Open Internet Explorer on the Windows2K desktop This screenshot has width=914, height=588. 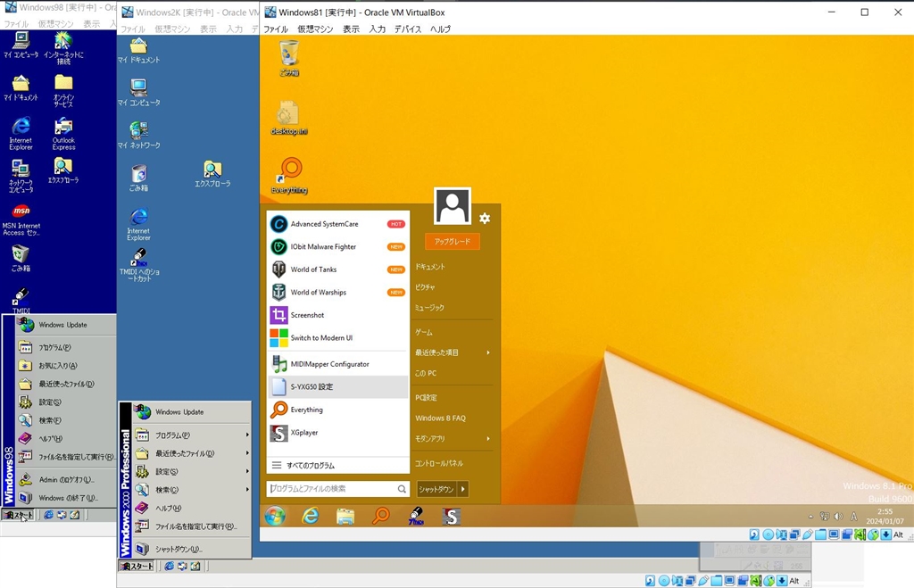[x=138, y=224]
